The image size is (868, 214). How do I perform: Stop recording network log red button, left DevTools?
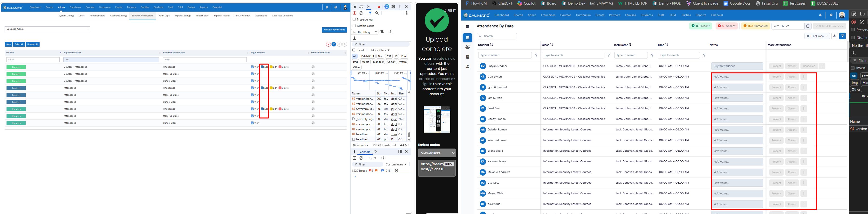click(x=355, y=13)
